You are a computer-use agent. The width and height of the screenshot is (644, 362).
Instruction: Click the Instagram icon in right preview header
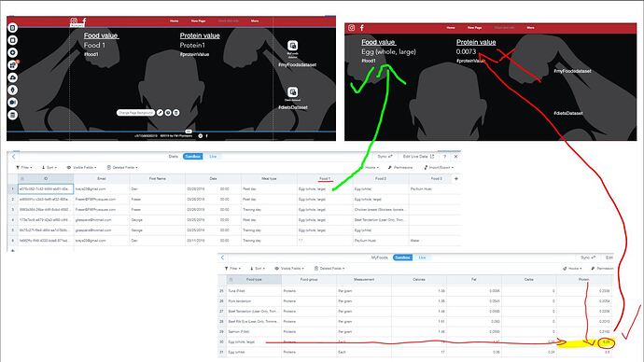(351, 28)
